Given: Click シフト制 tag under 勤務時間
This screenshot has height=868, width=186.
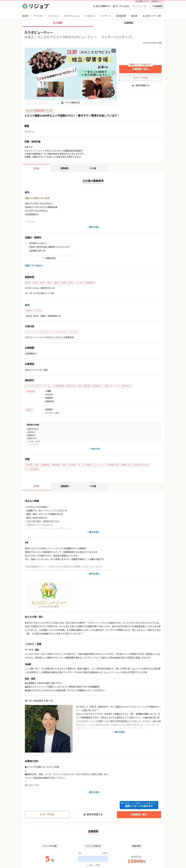Looking at the screenshot, I should 79,283.
